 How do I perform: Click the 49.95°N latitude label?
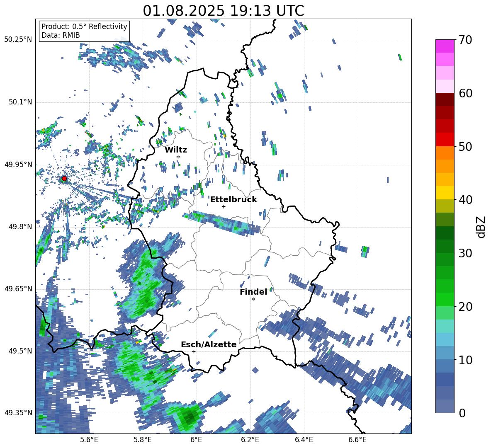(x=18, y=164)
